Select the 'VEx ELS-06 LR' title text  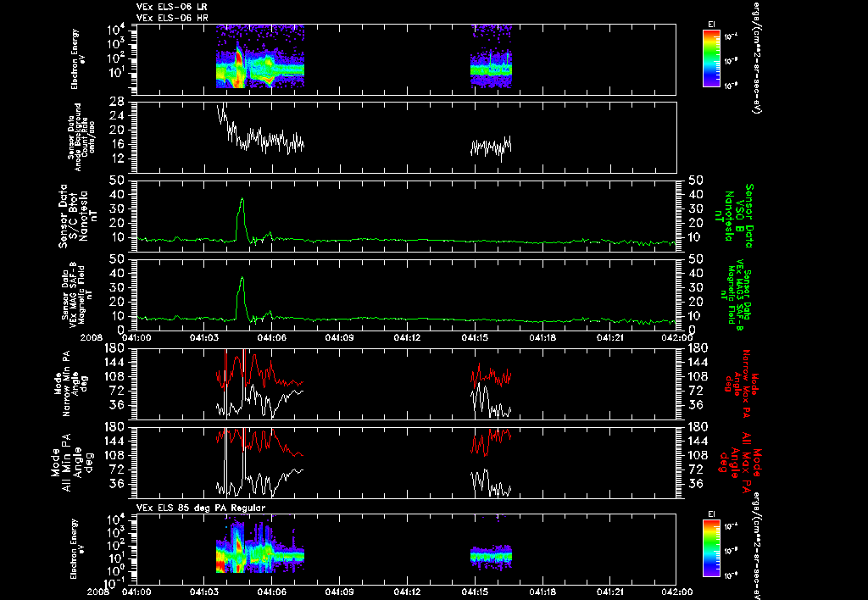171,7
